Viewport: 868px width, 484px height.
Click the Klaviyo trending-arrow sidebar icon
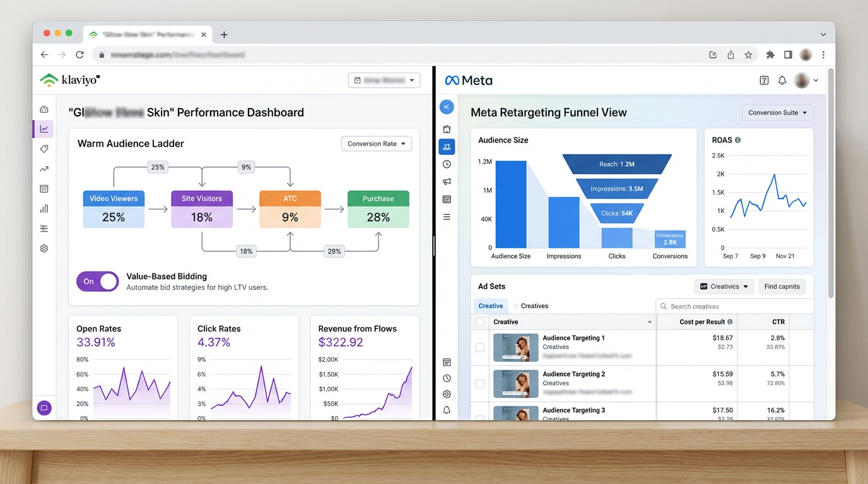[44, 169]
